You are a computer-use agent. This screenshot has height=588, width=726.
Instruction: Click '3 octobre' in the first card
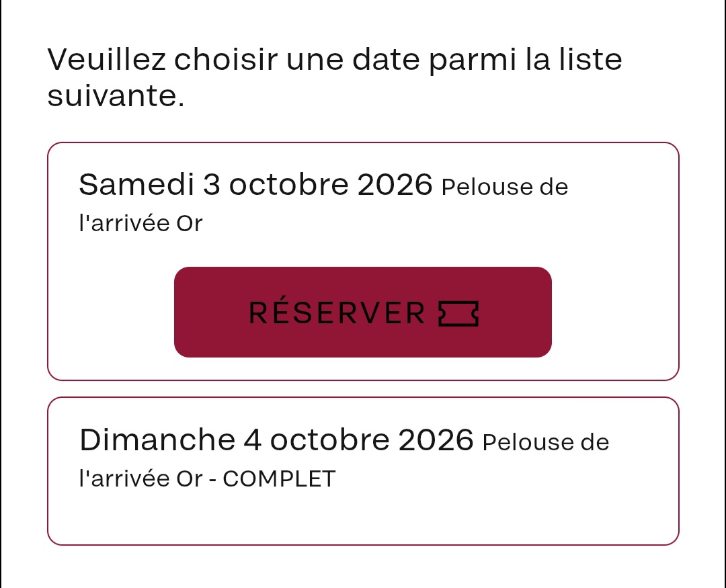(x=276, y=184)
